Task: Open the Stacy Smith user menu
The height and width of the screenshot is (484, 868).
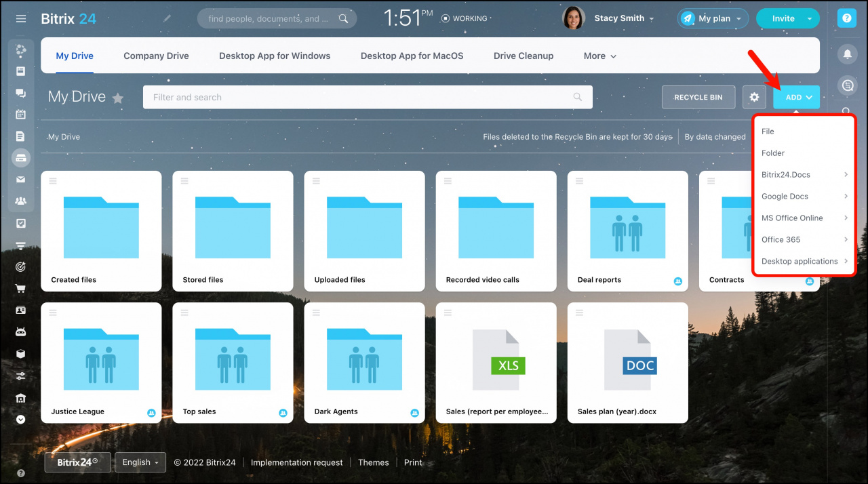Action: [x=624, y=18]
